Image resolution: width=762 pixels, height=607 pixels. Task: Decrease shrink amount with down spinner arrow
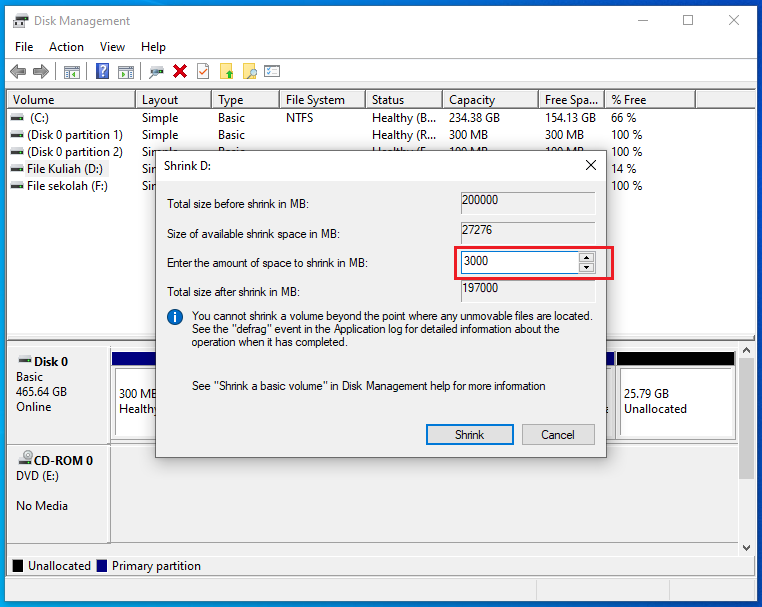point(587,267)
